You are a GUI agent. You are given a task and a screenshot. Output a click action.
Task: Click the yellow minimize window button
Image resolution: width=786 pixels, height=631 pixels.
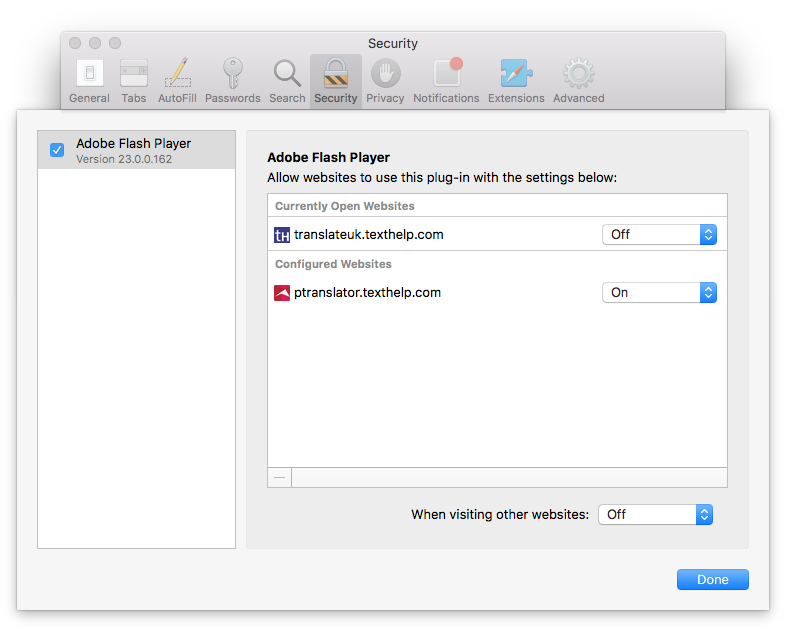[x=95, y=43]
